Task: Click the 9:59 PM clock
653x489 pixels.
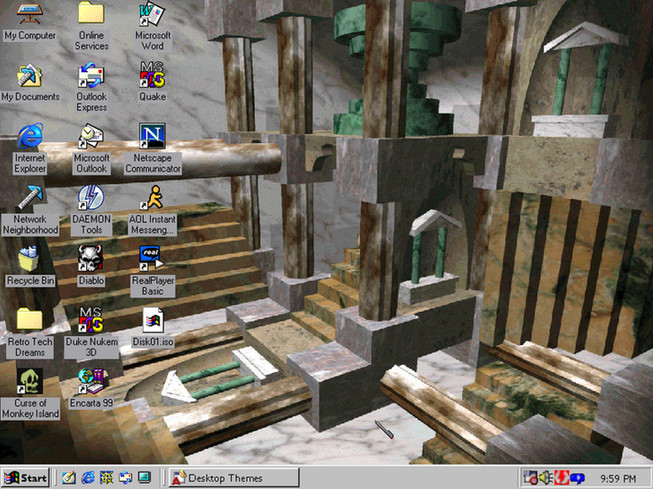Action: [x=618, y=478]
